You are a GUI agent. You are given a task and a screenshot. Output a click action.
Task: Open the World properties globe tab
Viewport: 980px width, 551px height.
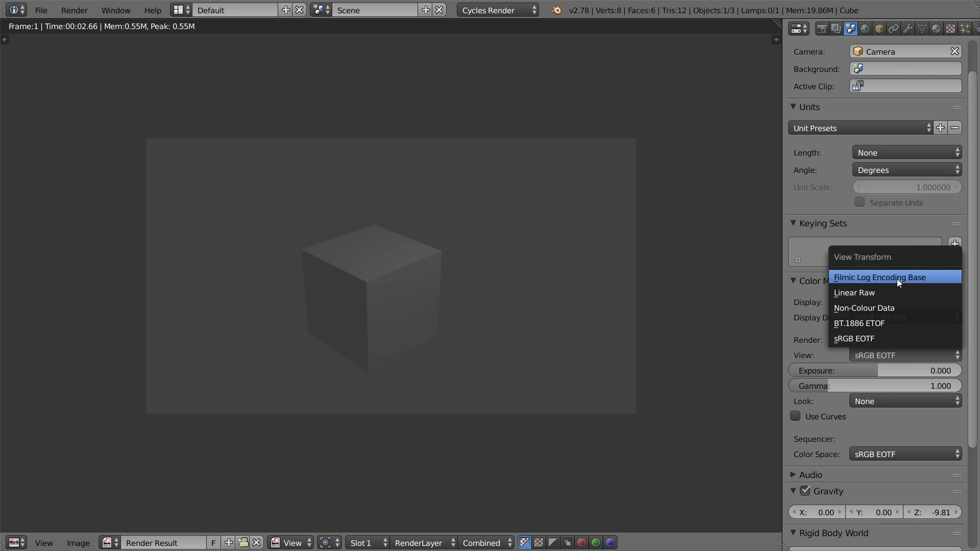coord(865,29)
